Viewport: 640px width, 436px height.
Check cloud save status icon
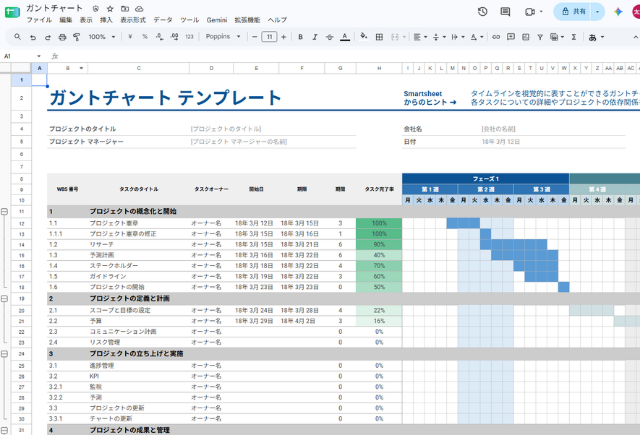[x=139, y=9]
